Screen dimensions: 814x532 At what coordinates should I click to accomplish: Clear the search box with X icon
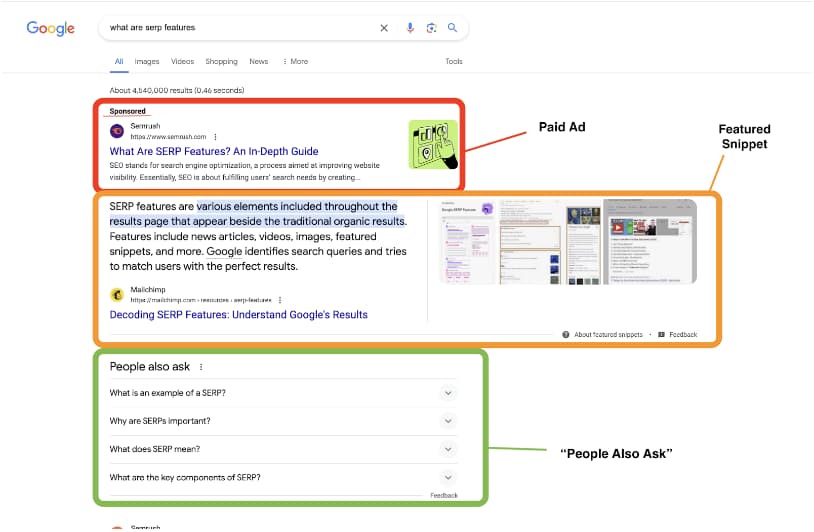384,28
